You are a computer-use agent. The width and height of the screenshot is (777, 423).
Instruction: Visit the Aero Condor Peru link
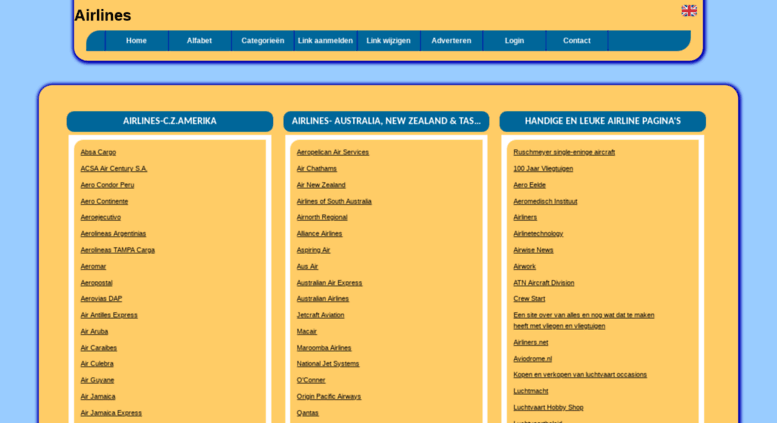click(107, 185)
